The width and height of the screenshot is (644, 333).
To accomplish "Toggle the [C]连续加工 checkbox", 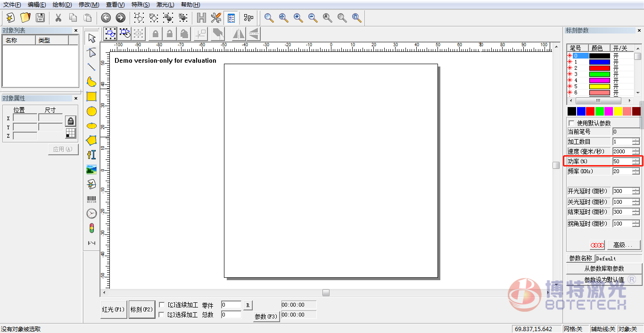I will [x=162, y=305].
